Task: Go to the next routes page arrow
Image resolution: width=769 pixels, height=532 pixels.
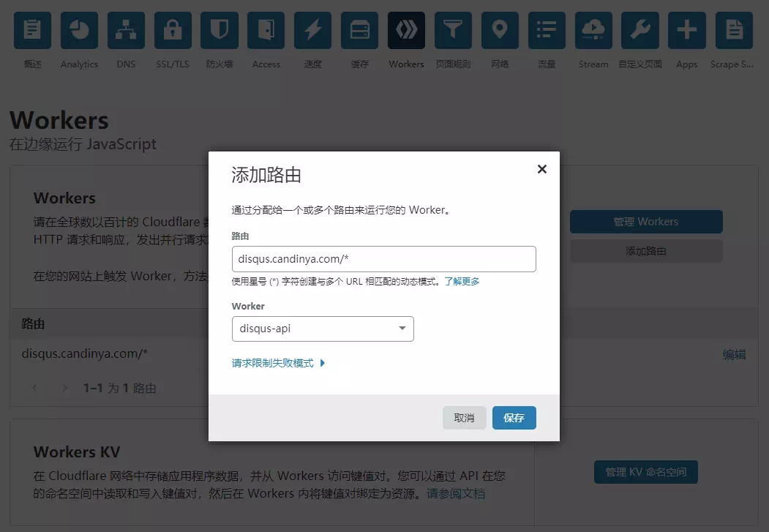Action: coord(64,388)
